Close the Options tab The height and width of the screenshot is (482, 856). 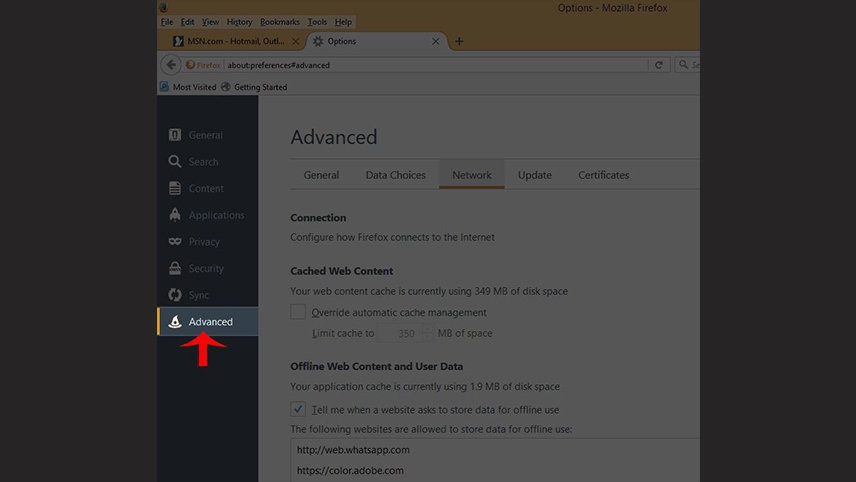click(x=436, y=41)
